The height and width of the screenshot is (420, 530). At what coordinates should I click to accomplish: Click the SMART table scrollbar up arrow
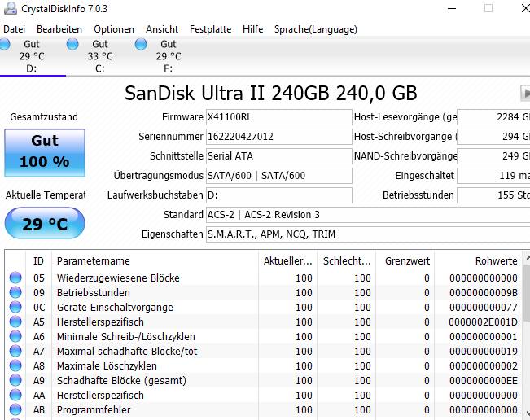(527, 259)
